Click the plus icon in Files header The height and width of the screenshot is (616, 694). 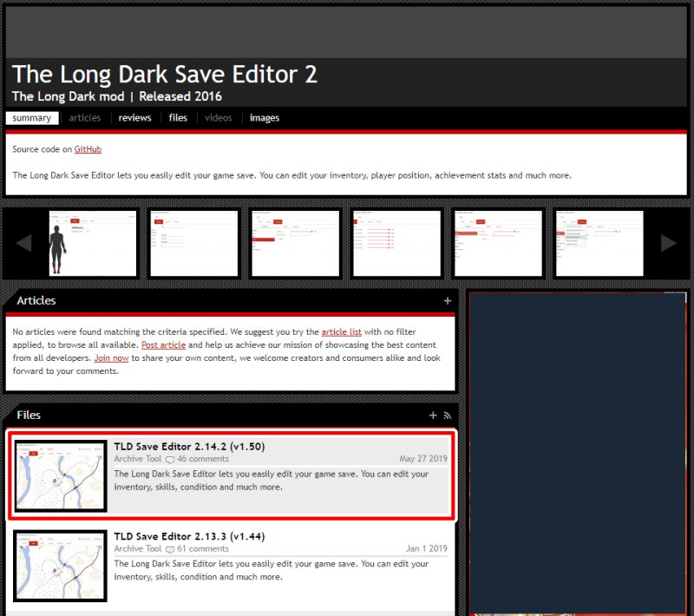pos(433,415)
